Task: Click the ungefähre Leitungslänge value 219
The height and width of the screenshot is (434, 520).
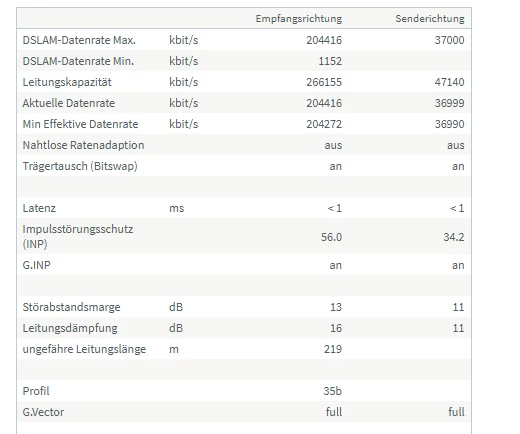Action: (x=333, y=349)
